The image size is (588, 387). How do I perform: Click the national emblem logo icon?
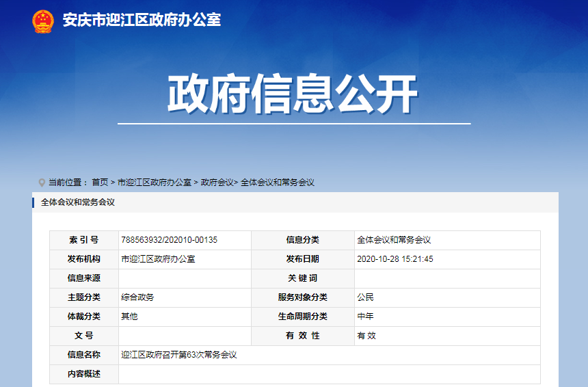click(x=43, y=21)
